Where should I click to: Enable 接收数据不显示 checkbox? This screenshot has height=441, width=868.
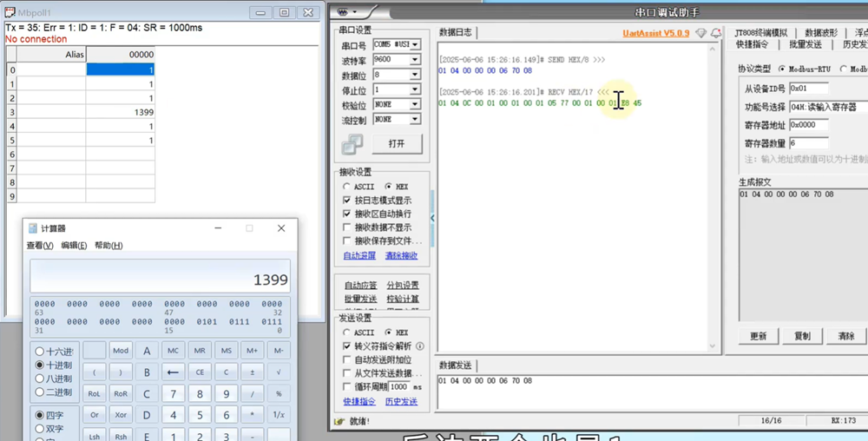coord(348,227)
